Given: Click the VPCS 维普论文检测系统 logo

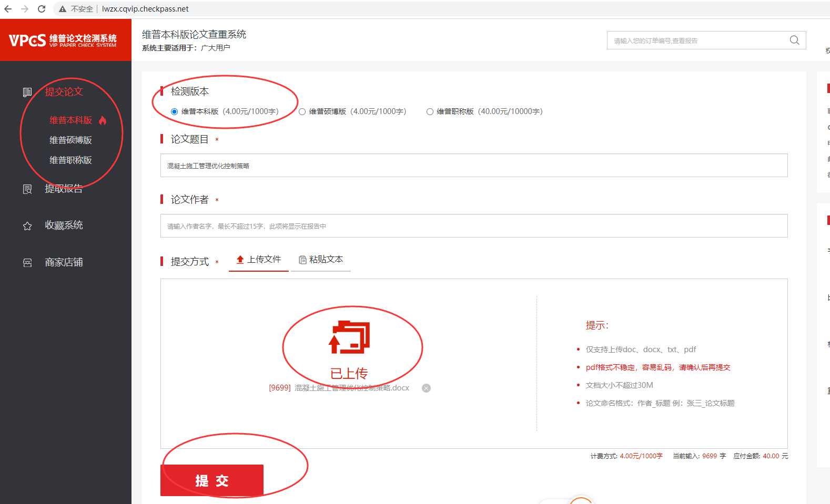Looking at the screenshot, I should coord(63,40).
